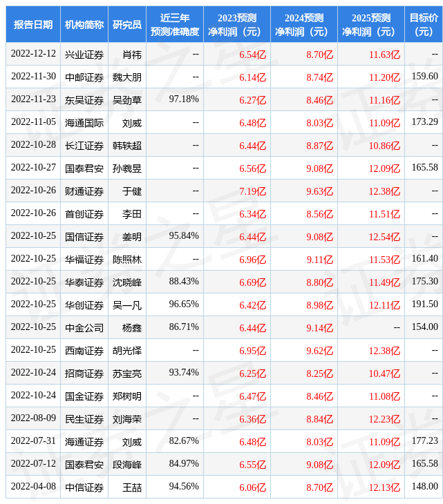Click the 6.06亿 profit value
The height and width of the screenshot is (504, 443).
pos(252,487)
